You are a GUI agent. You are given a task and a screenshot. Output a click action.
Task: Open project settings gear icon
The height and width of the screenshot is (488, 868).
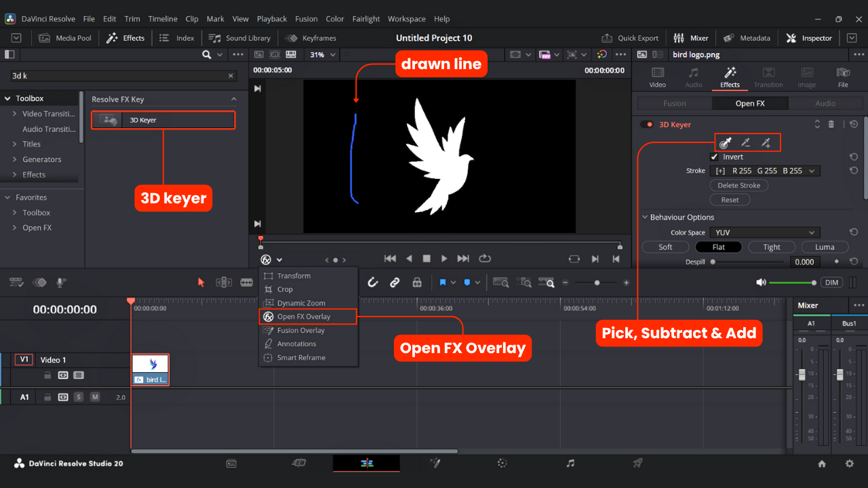pyautogui.click(x=849, y=464)
